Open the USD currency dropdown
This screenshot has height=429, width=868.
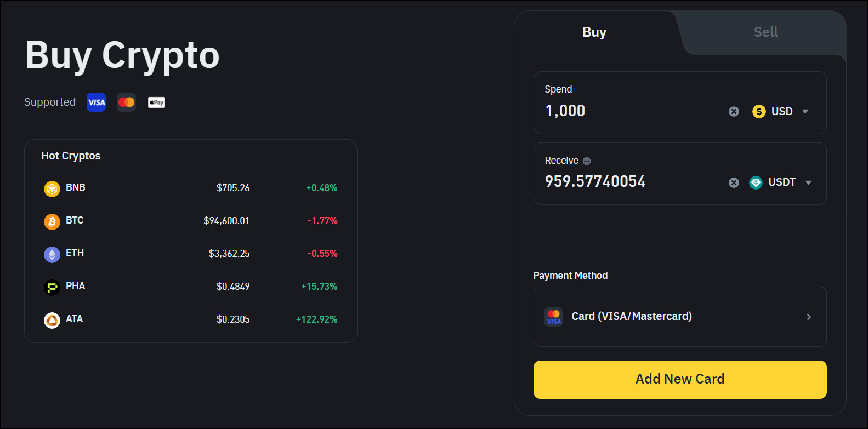coord(781,112)
